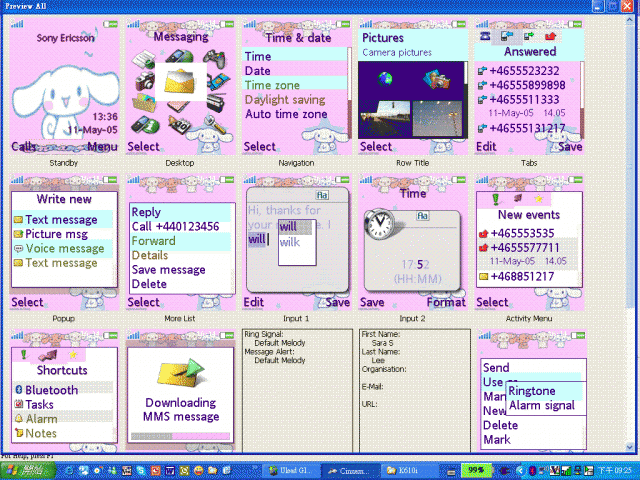640x480 pixels.
Task: Open the star tab in Activity Menu preview
Action: click(539, 199)
